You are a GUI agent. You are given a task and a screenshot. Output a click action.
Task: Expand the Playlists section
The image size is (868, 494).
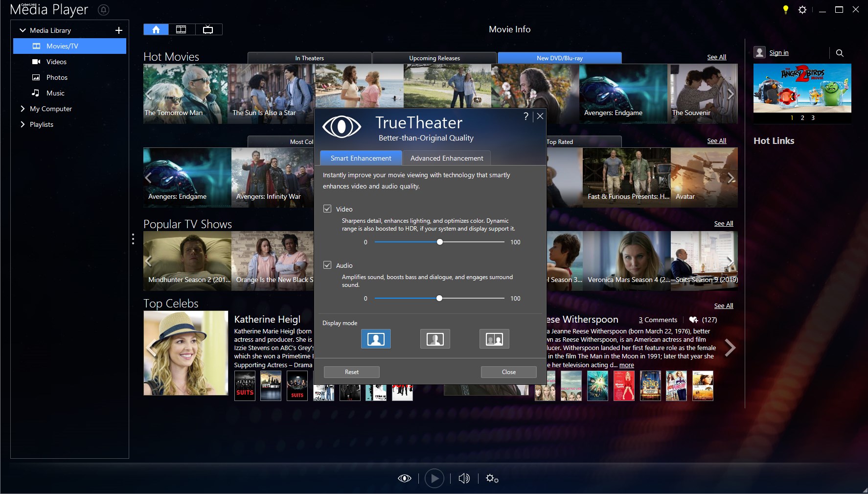coord(23,124)
